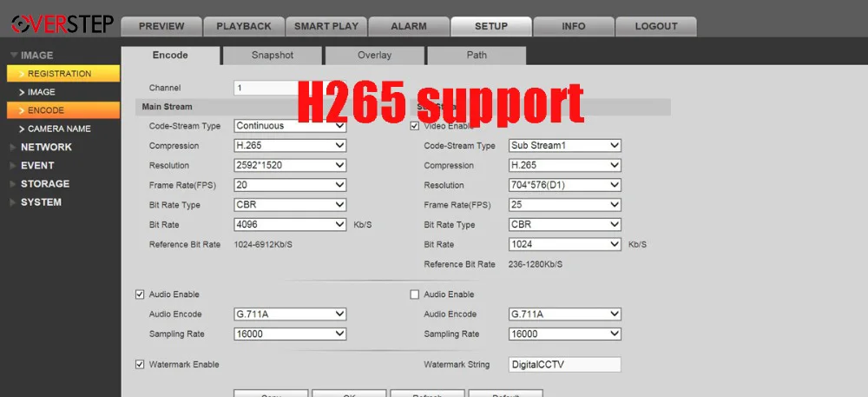The image size is (868, 397).
Task: Open the INFO tab
Action: click(574, 26)
